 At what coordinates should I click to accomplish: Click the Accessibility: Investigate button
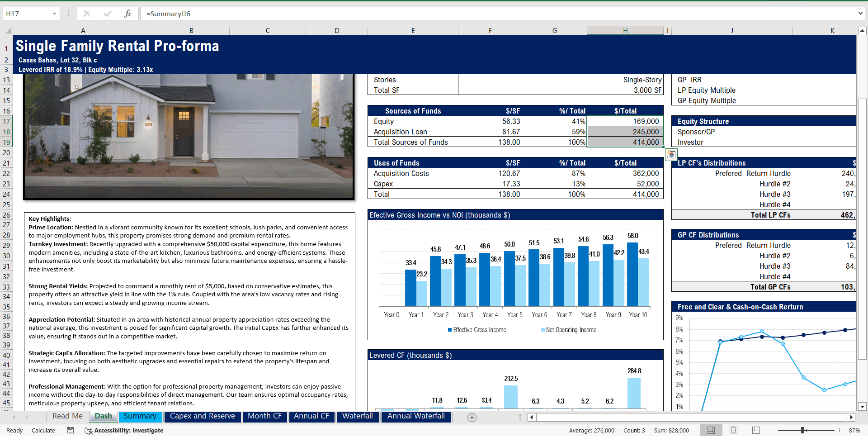[x=123, y=430]
